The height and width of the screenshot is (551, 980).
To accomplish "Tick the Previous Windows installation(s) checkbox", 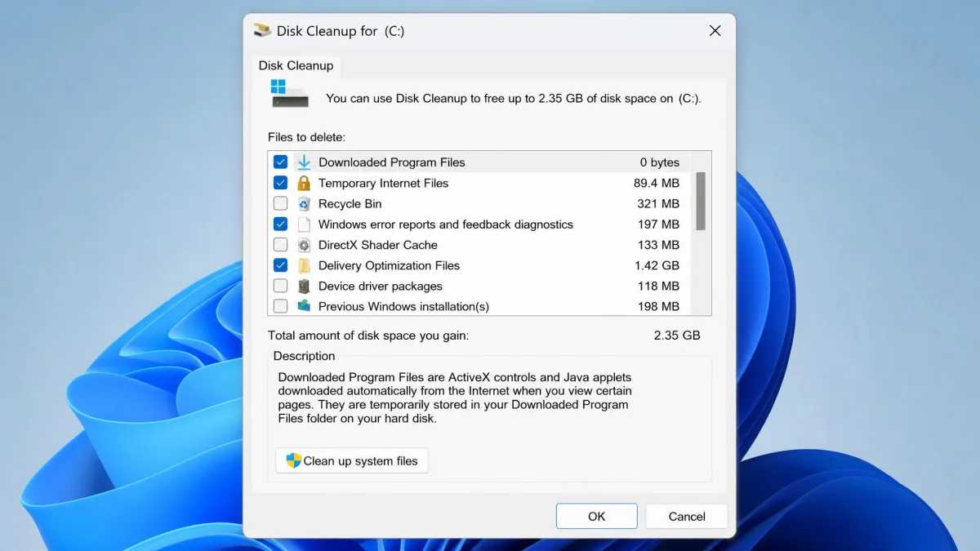I will [x=280, y=306].
